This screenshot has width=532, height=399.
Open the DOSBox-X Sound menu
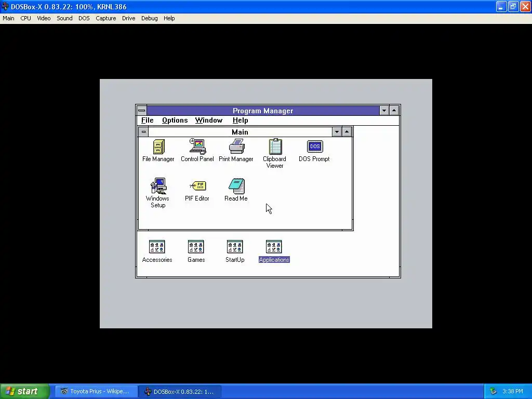coord(64,18)
